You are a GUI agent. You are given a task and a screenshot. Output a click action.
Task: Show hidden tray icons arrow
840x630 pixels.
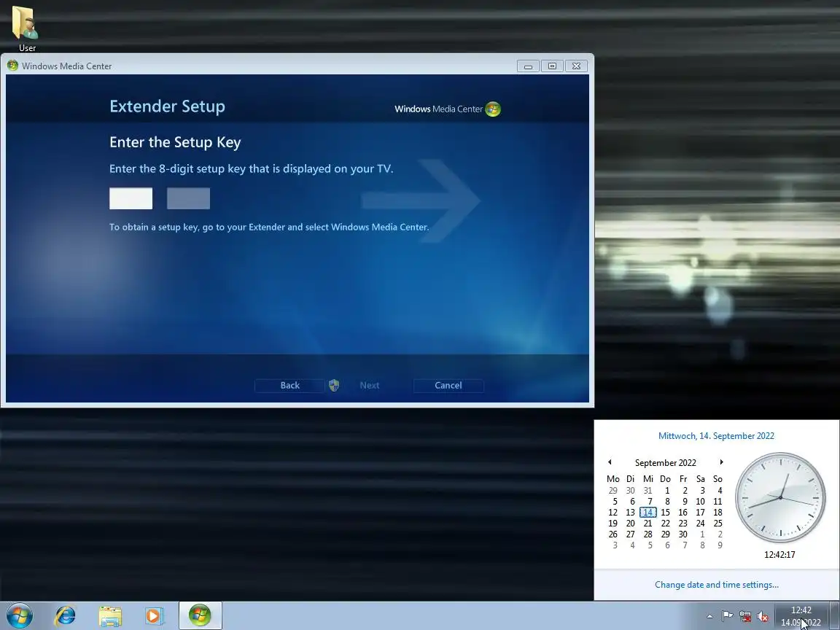[x=709, y=617]
